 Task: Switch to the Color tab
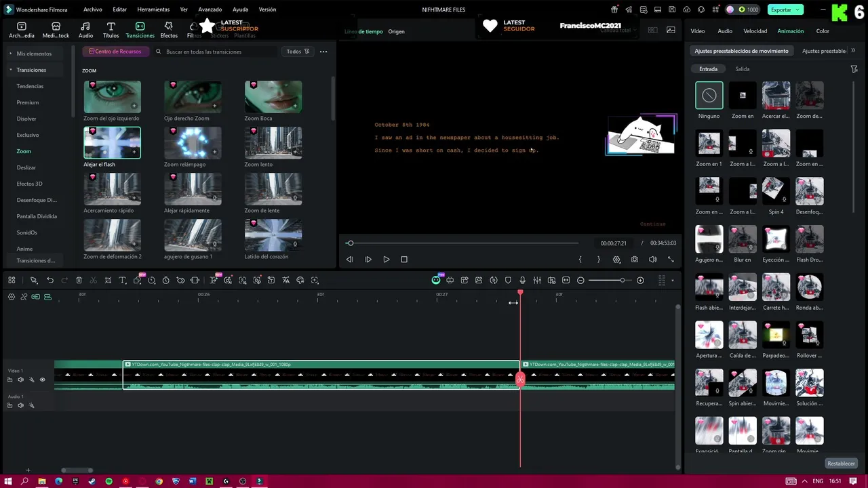click(x=823, y=31)
